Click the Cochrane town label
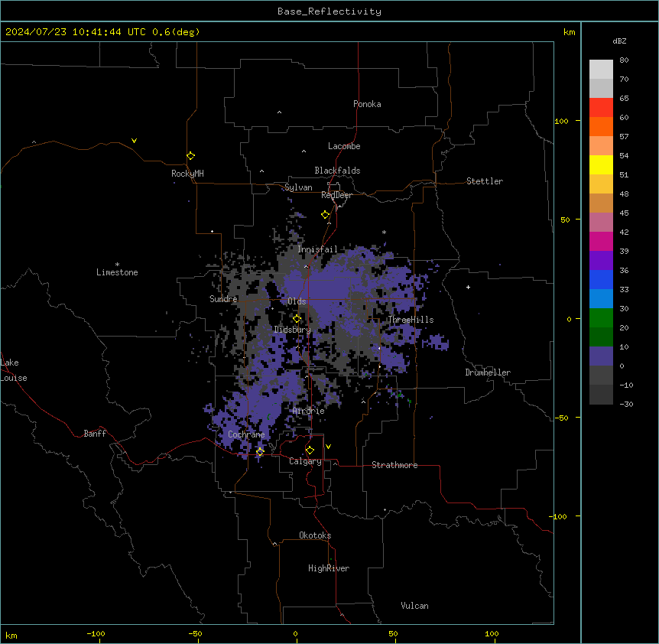 246,434
